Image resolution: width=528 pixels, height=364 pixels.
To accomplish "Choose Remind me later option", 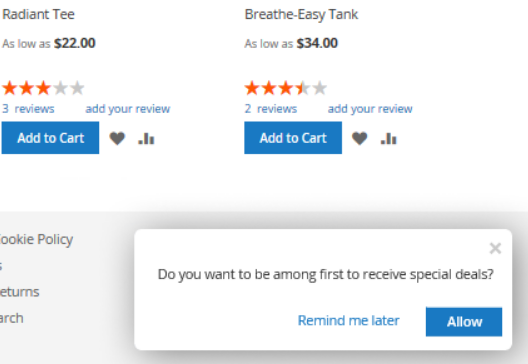I will 349,321.
